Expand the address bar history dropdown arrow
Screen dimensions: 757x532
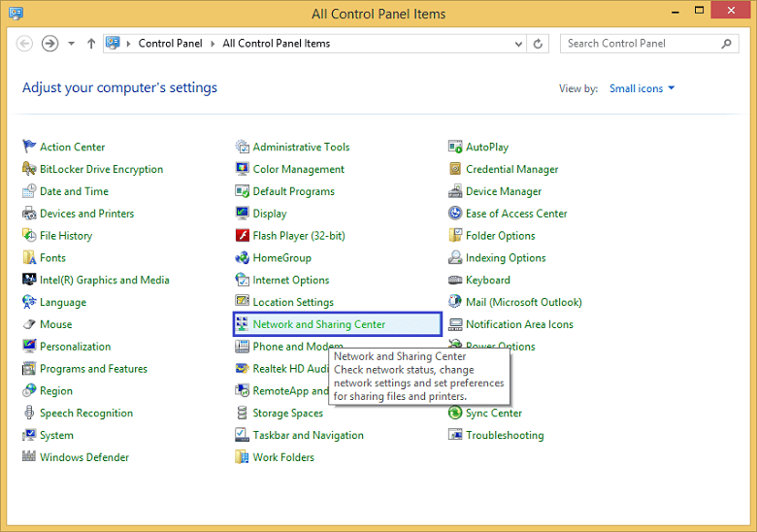(518, 44)
